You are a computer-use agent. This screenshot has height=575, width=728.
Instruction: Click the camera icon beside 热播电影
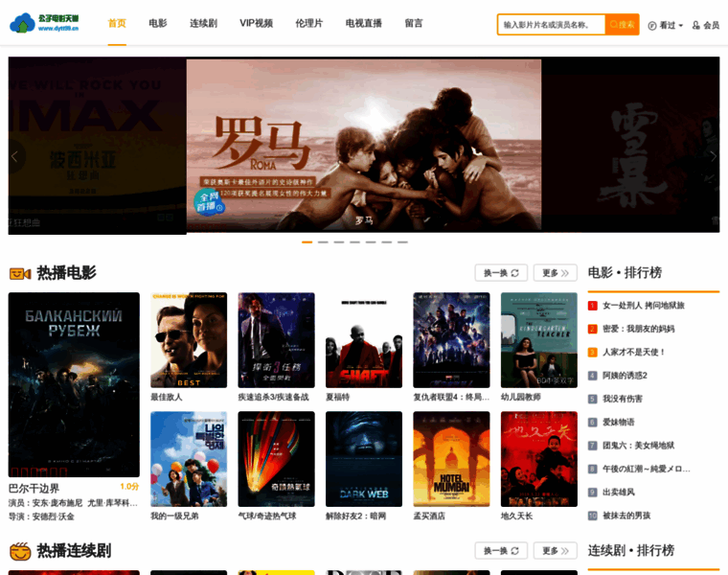point(20,273)
